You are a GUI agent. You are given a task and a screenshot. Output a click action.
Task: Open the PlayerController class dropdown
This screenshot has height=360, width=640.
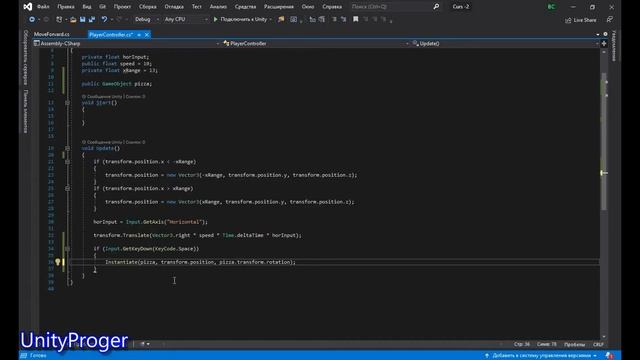(x=316, y=43)
